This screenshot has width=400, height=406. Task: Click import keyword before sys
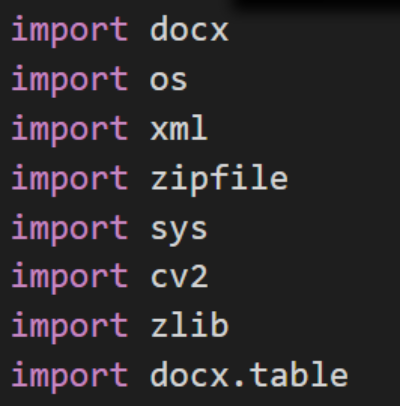pos(70,229)
